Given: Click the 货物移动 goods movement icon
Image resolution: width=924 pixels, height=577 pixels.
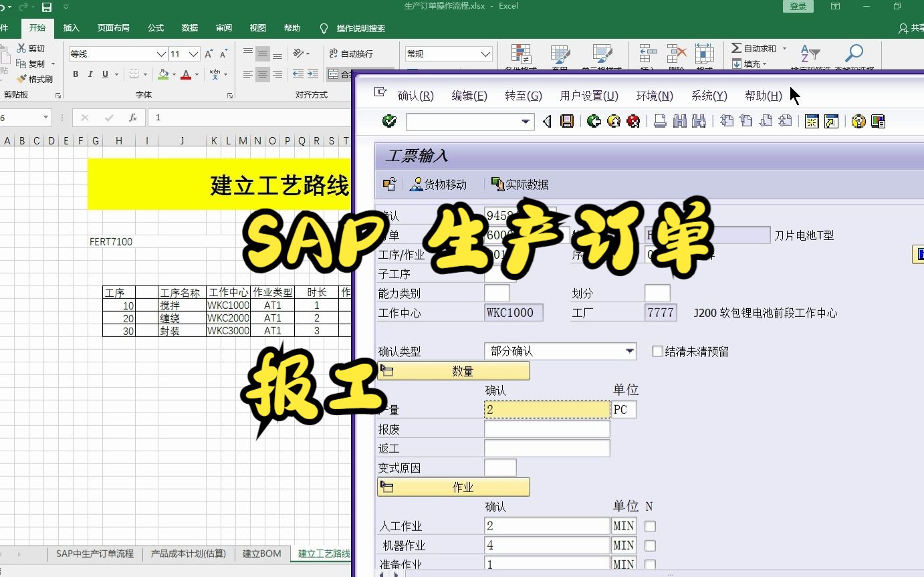Looking at the screenshot, I should (x=438, y=185).
